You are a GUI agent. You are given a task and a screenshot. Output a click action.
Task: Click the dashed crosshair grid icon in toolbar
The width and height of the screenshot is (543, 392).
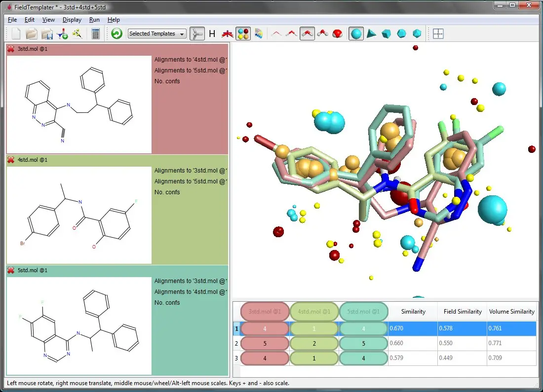click(438, 34)
